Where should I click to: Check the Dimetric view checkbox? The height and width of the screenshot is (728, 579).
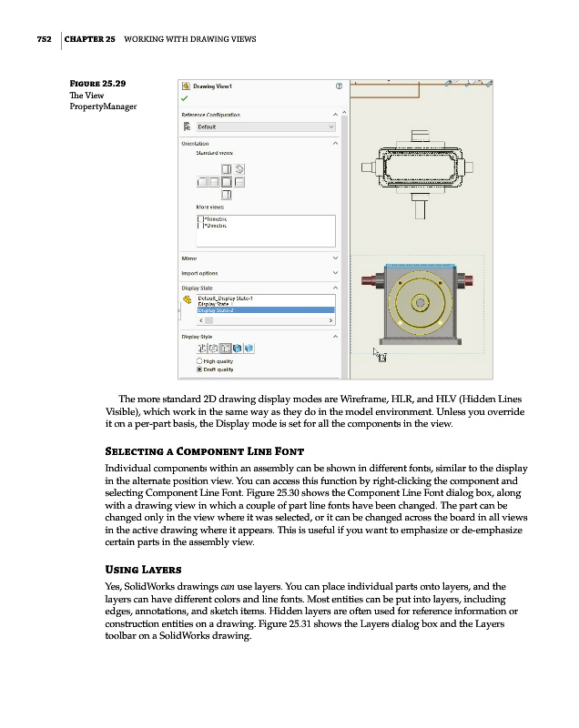(x=201, y=225)
